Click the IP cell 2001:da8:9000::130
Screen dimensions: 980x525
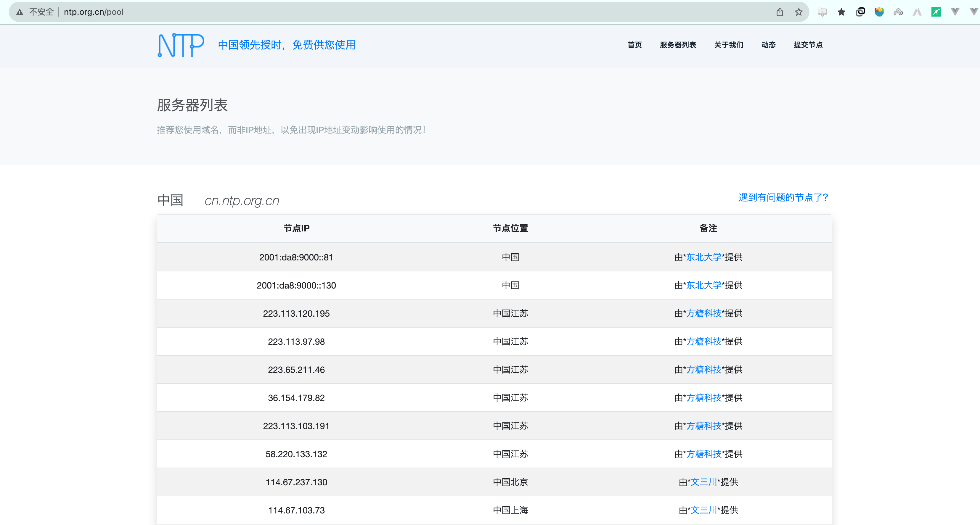coord(296,286)
